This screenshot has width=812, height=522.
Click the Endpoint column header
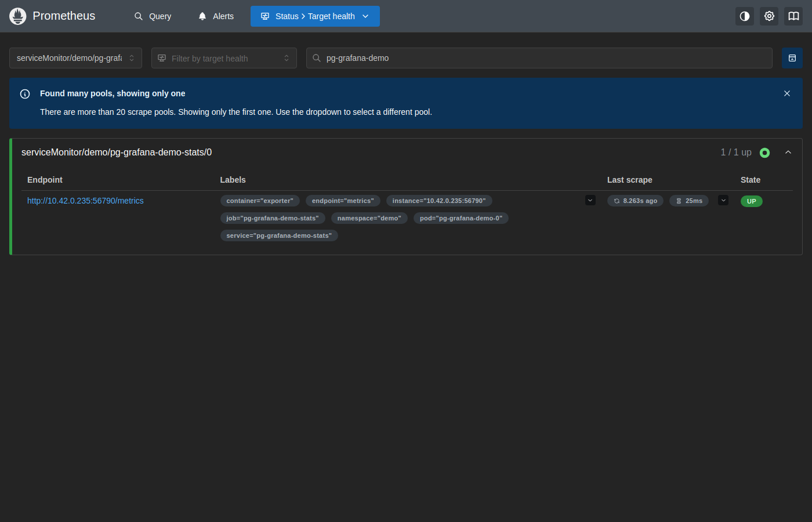tap(45, 180)
